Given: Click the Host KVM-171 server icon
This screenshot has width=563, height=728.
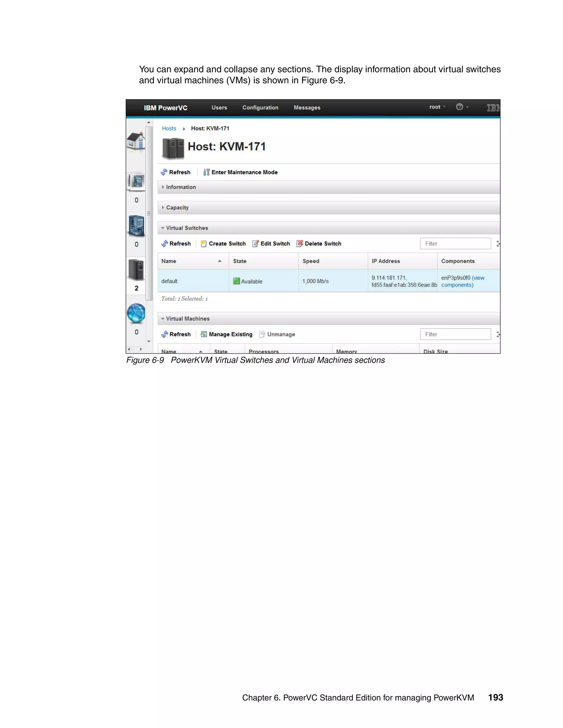Looking at the screenshot, I should pos(173,148).
